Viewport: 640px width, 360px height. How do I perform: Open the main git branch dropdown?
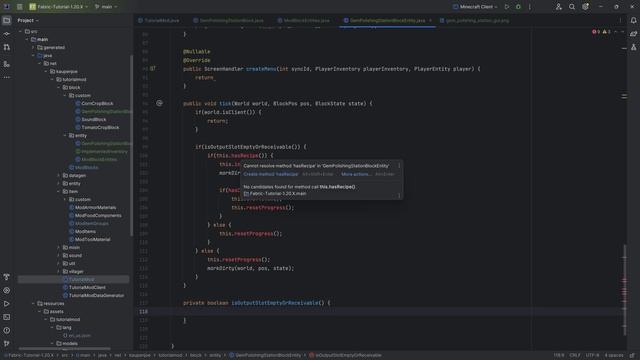pyautogui.click(x=106, y=7)
